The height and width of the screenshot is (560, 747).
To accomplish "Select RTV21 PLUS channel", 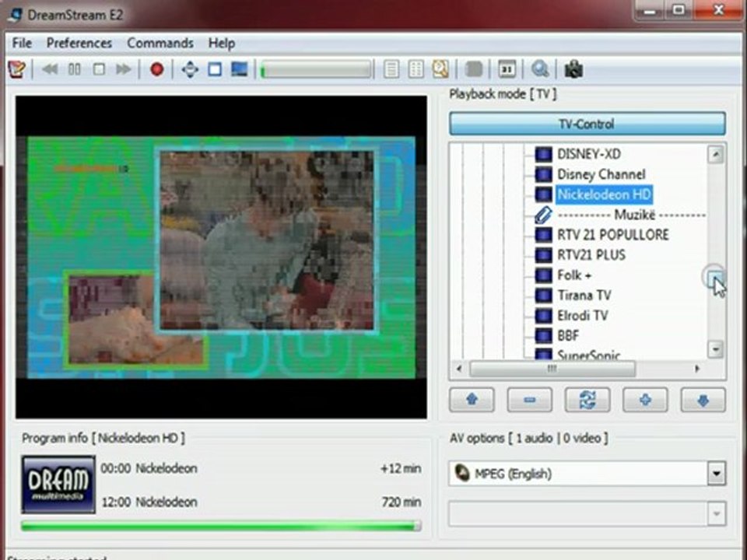I will [591, 255].
